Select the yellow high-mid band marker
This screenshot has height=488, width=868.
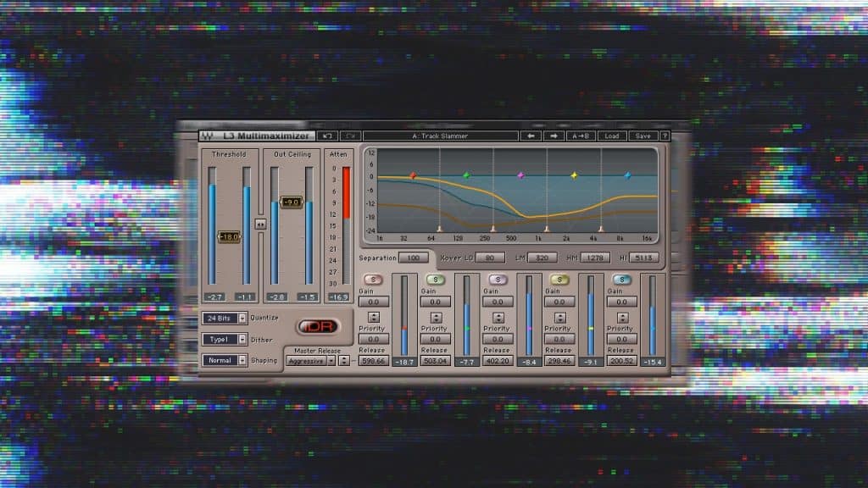[574, 175]
